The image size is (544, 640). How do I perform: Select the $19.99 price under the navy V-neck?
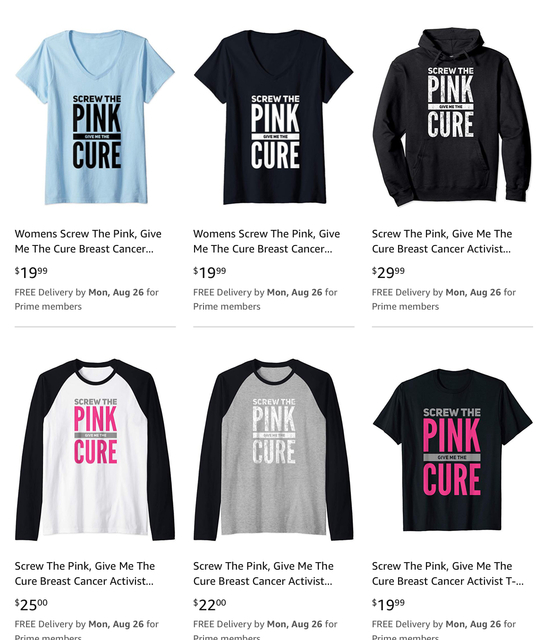point(209,272)
